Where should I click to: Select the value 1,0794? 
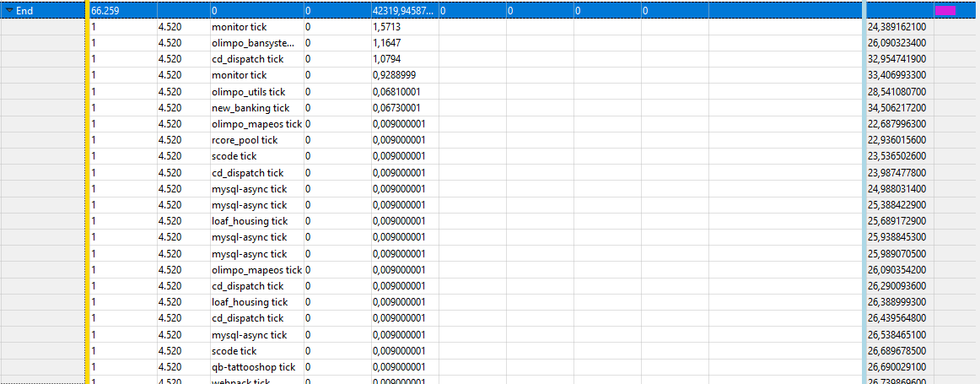387,59
